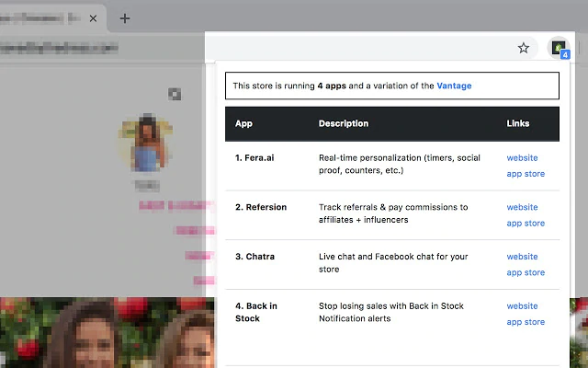This screenshot has width=588, height=368.
Task: Click the extension icon with badge 4
Action: [558, 48]
